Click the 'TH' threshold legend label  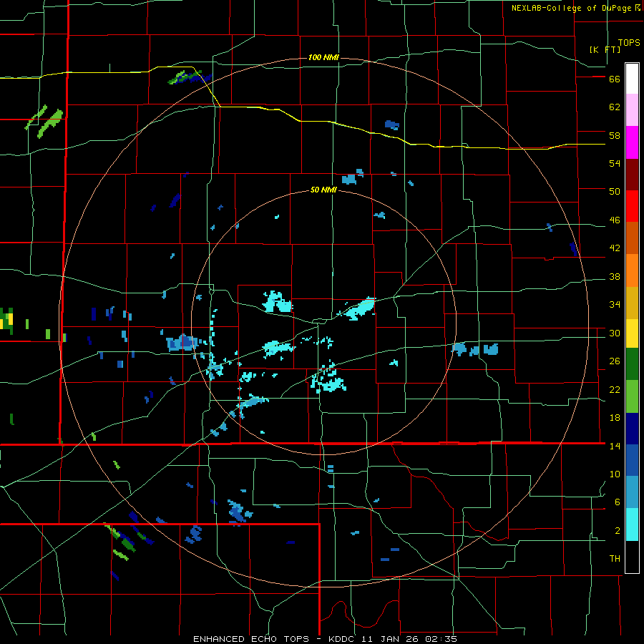coord(615,559)
